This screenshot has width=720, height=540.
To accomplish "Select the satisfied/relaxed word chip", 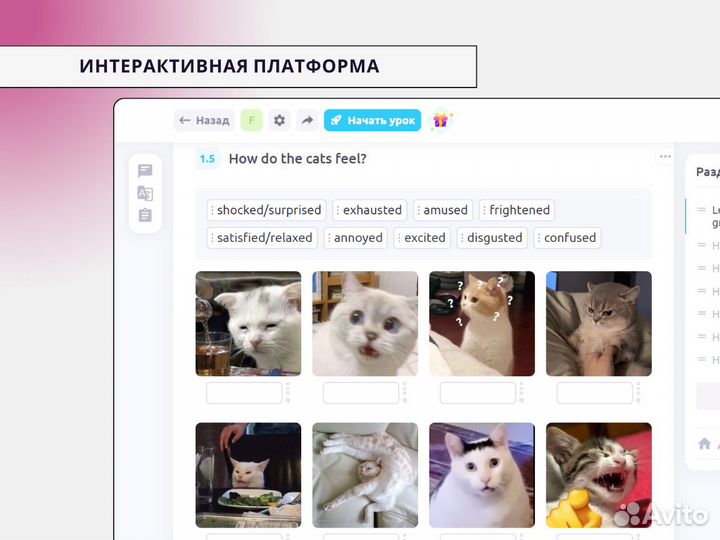I will 262,238.
